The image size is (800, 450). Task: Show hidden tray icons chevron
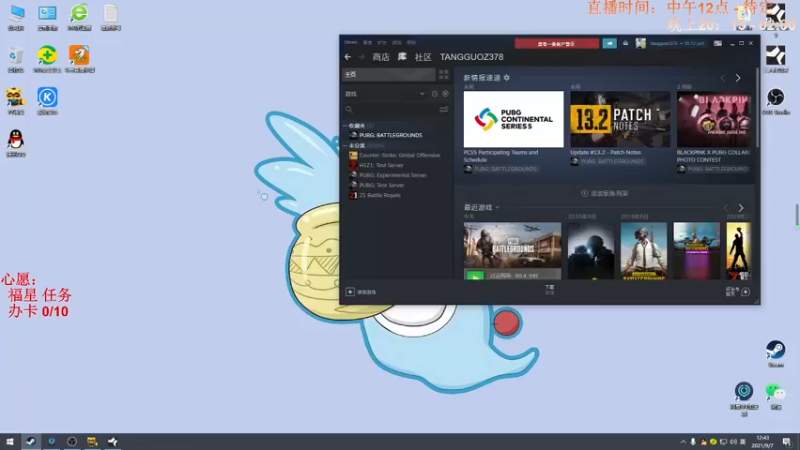click(683, 442)
